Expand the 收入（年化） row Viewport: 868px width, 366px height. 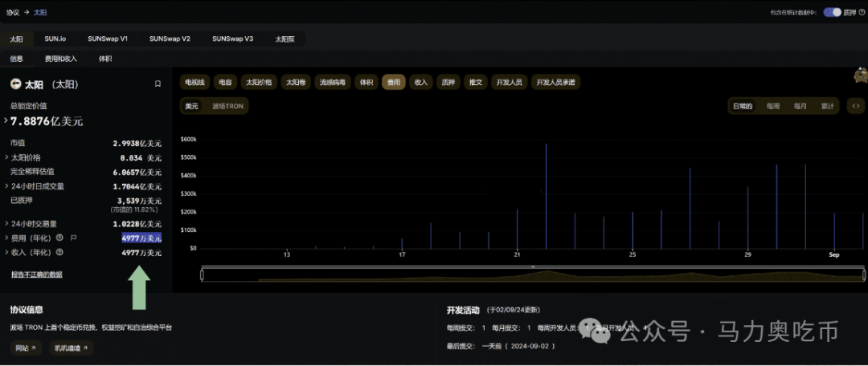pyautogui.click(x=6, y=252)
